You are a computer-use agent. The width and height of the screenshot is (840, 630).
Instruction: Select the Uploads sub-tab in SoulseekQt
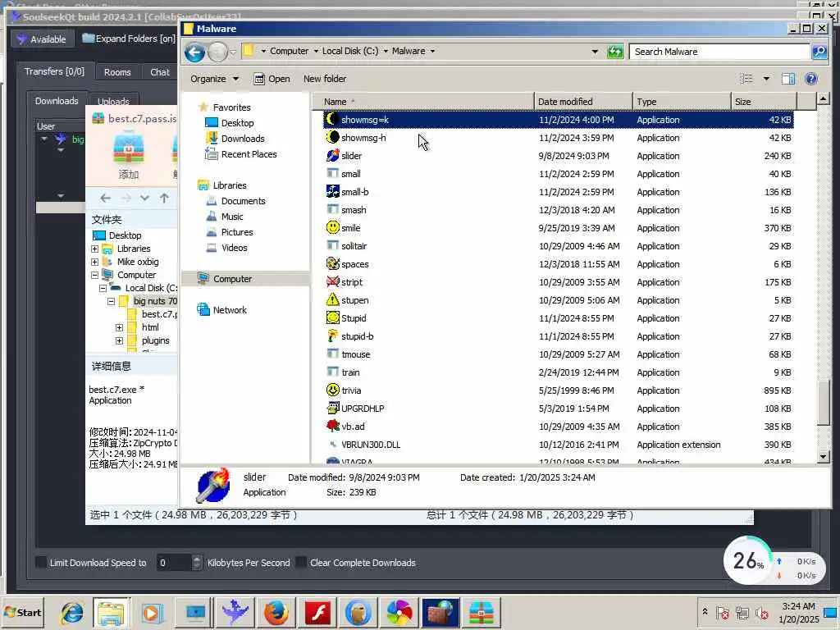pos(113,101)
